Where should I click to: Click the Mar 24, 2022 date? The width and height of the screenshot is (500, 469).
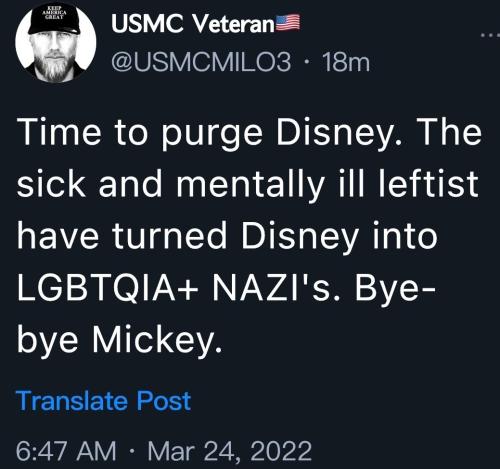230,451
